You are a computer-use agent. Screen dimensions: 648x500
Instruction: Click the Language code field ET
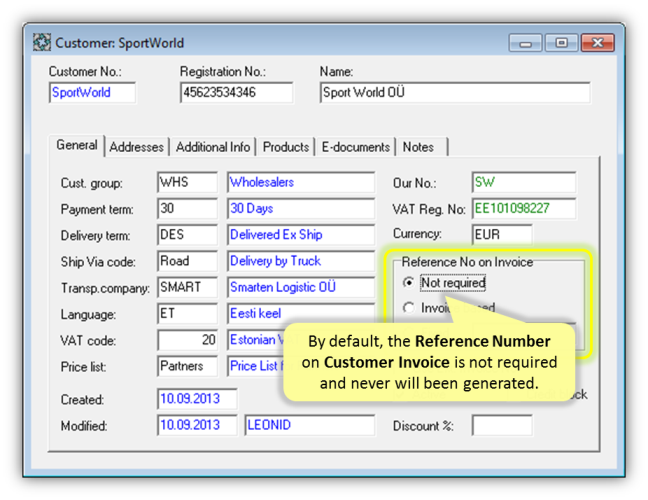pyautogui.click(x=187, y=314)
